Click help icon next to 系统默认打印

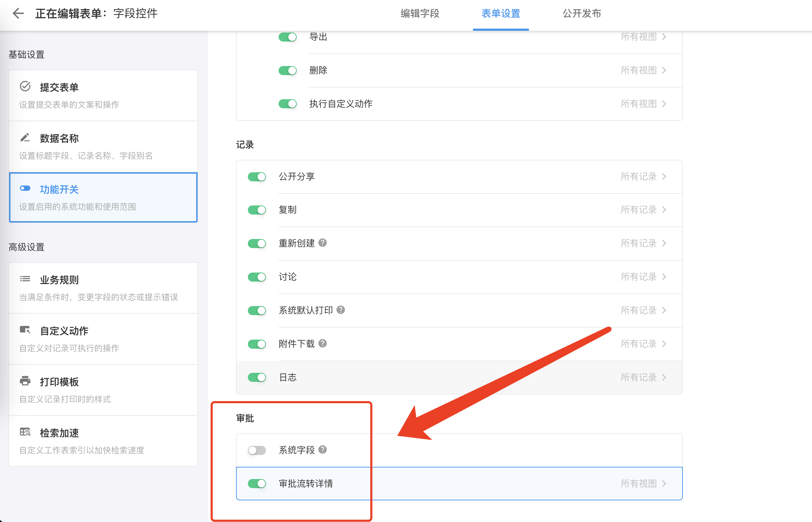point(341,310)
